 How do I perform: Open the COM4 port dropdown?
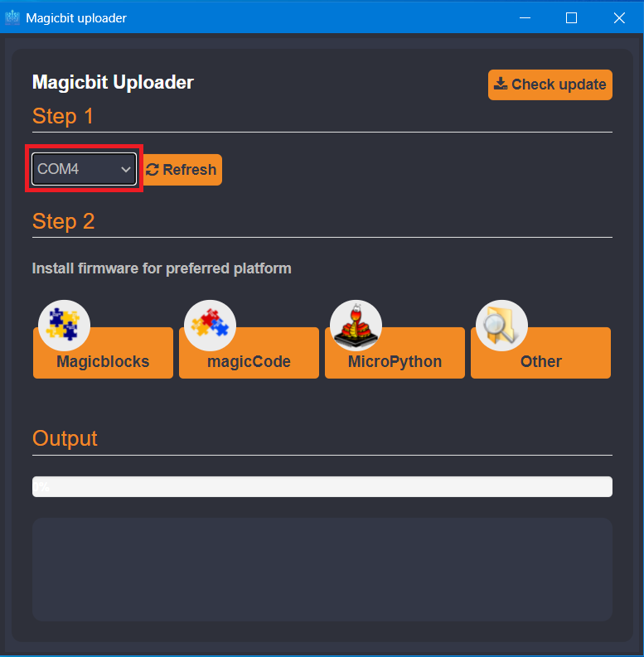tap(84, 169)
